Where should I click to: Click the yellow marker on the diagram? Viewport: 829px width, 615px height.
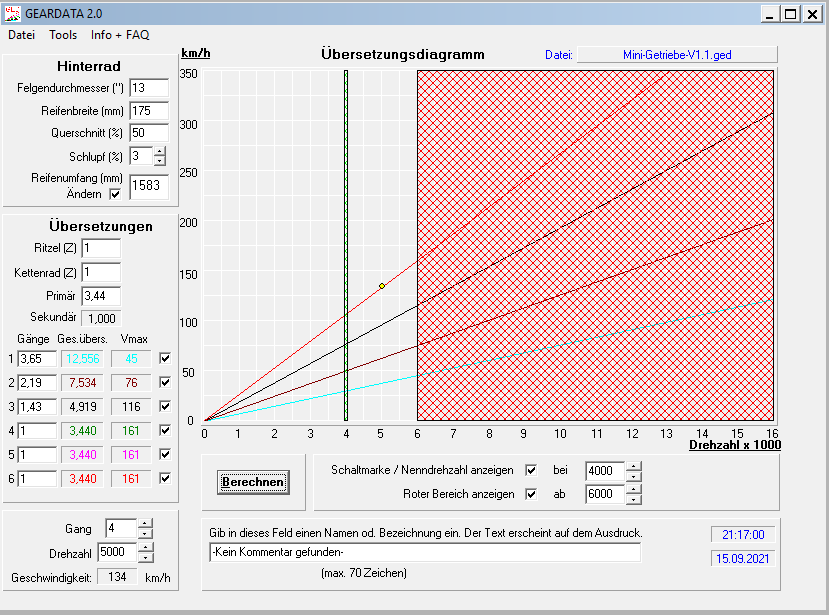[382, 286]
